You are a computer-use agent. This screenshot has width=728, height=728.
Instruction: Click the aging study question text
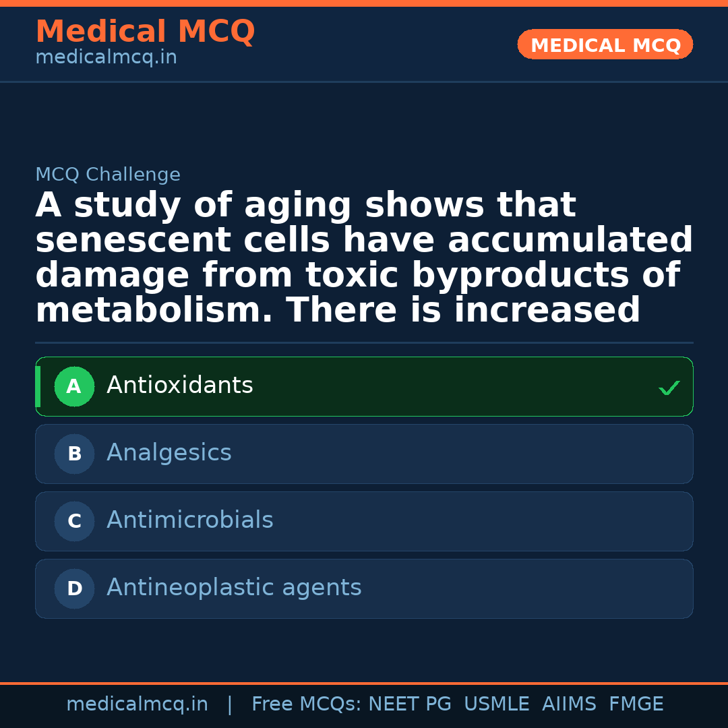click(x=364, y=258)
